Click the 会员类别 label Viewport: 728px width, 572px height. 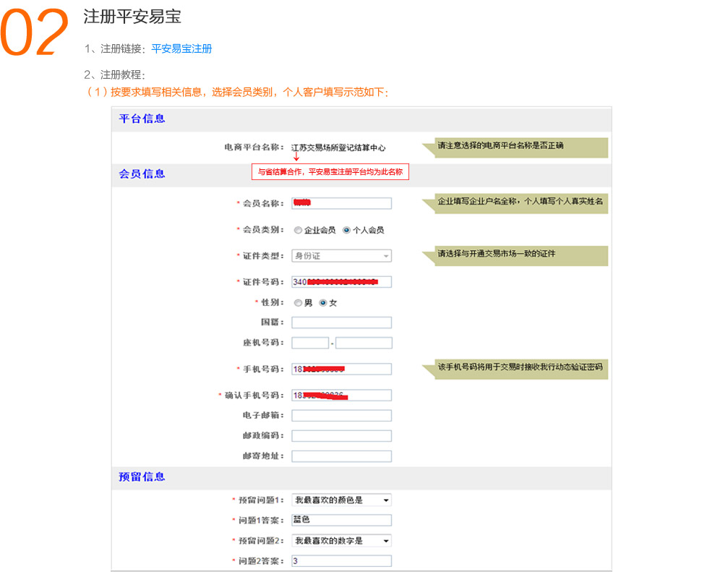point(262,230)
